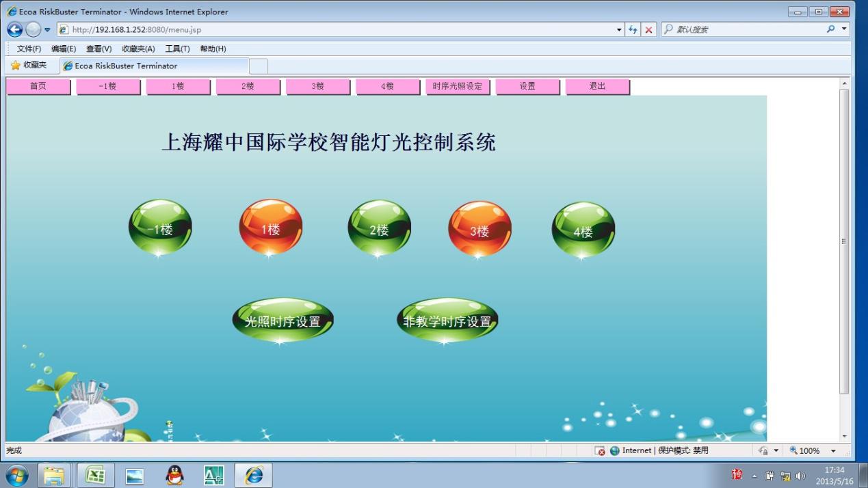Click the browser back arrow button

[x=14, y=29]
